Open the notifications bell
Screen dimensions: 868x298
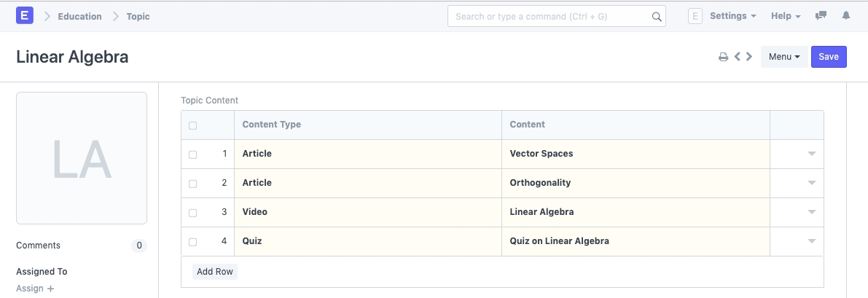click(846, 16)
